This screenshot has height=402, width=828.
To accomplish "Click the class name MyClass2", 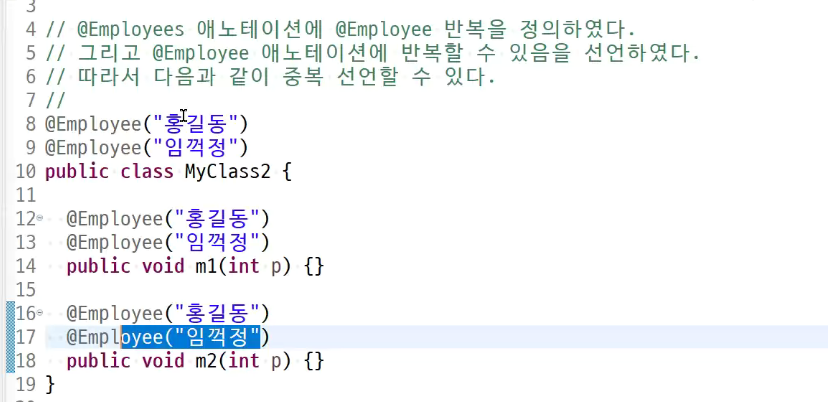I will tap(227, 172).
